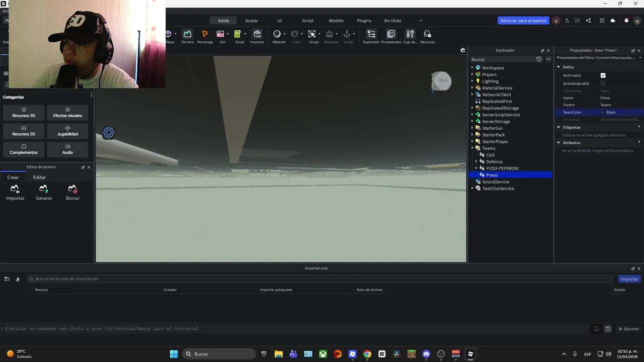This screenshot has width=644, height=362.
Task: Select the Defensa team in Explorer
Action: pos(494,162)
